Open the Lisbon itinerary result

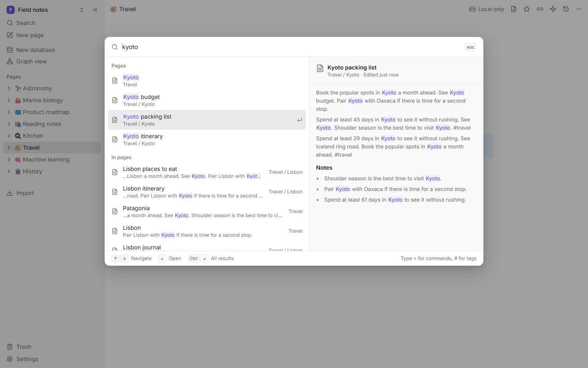[x=207, y=192]
